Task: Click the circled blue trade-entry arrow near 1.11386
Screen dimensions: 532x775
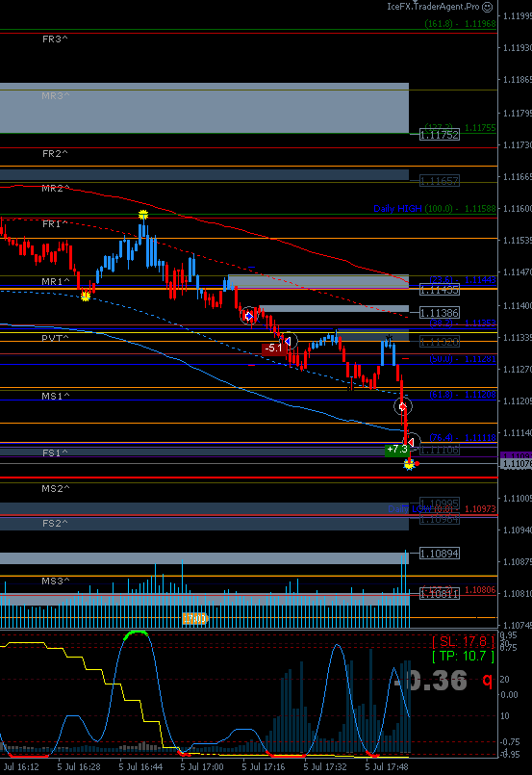Action: (x=249, y=316)
